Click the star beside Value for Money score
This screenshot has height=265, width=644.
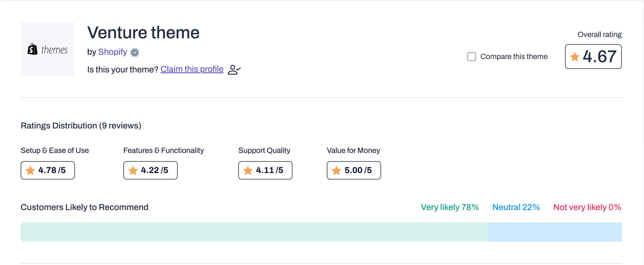pyautogui.click(x=336, y=170)
